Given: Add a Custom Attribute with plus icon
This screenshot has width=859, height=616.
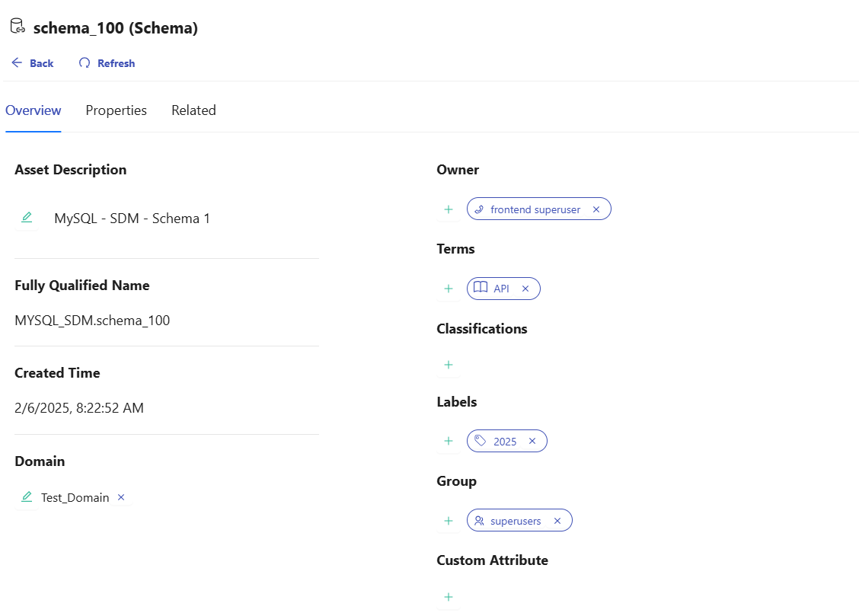Looking at the screenshot, I should click(449, 597).
